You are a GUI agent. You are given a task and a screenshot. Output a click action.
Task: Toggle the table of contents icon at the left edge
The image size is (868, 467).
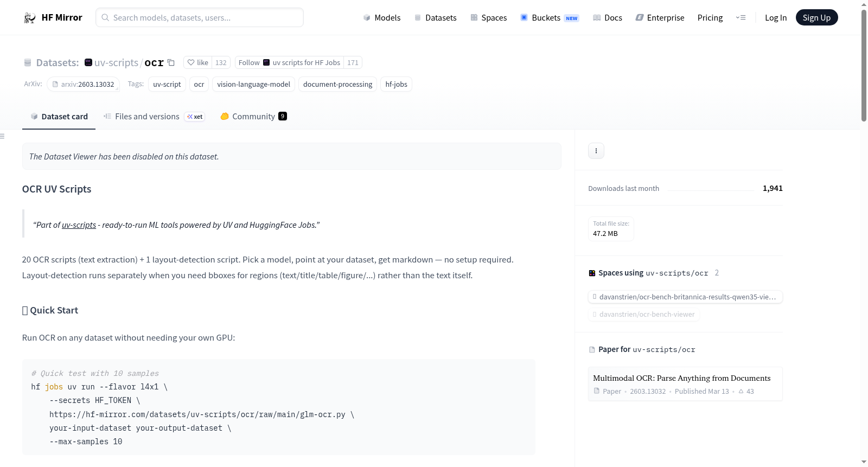pos(2,136)
